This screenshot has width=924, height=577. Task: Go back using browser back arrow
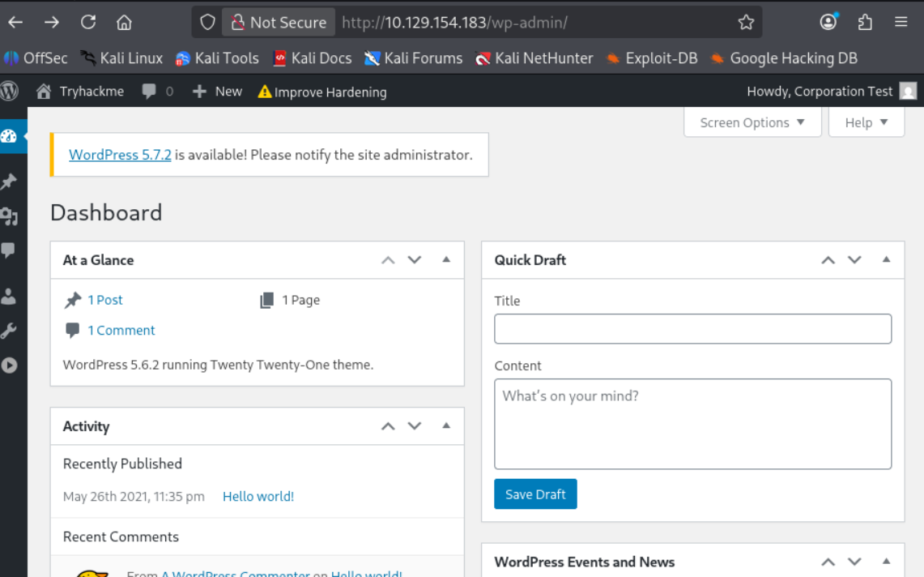pyautogui.click(x=16, y=23)
